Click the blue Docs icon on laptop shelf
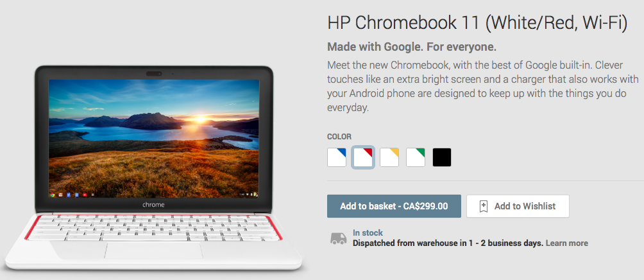The width and height of the screenshot is (644, 280). pyautogui.click(x=69, y=195)
